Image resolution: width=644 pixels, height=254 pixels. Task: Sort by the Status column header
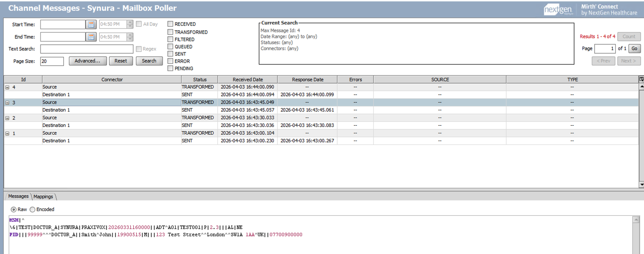click(199, 80)
